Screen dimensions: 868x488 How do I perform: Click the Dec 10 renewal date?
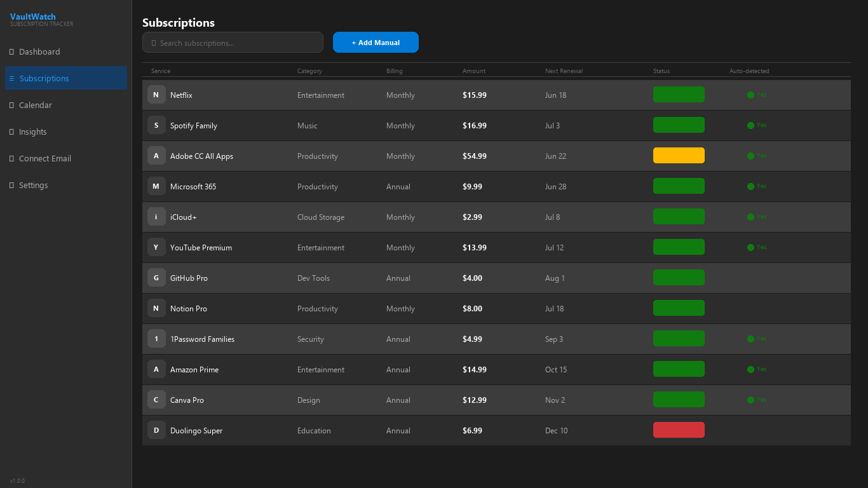557,431
